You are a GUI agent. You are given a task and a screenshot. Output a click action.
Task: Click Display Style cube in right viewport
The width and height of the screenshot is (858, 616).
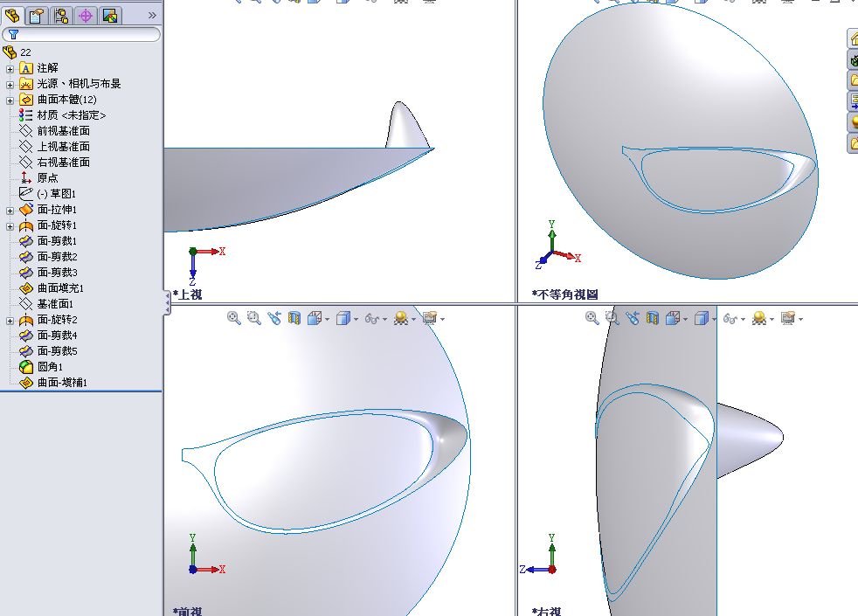701,318
